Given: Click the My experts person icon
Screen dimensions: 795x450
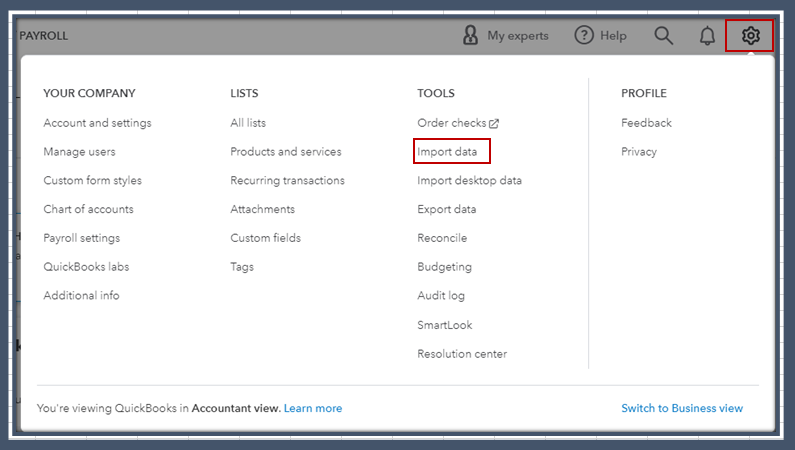Looking at the screenshot, I should point(470,35).
